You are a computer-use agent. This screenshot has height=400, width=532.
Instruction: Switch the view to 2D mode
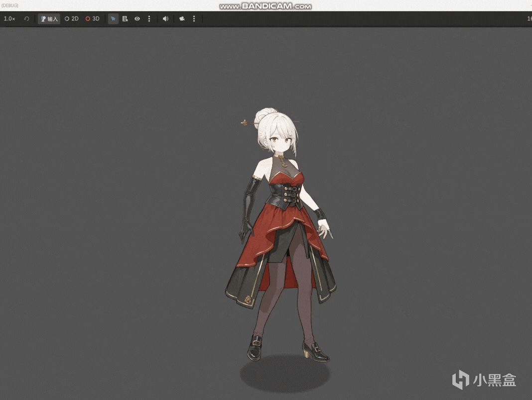pyautogui.click(x=72, y=19)
